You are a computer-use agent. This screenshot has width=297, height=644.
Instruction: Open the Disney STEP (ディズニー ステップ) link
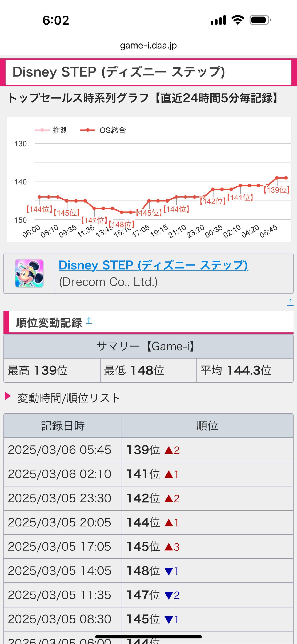[153, 265]
